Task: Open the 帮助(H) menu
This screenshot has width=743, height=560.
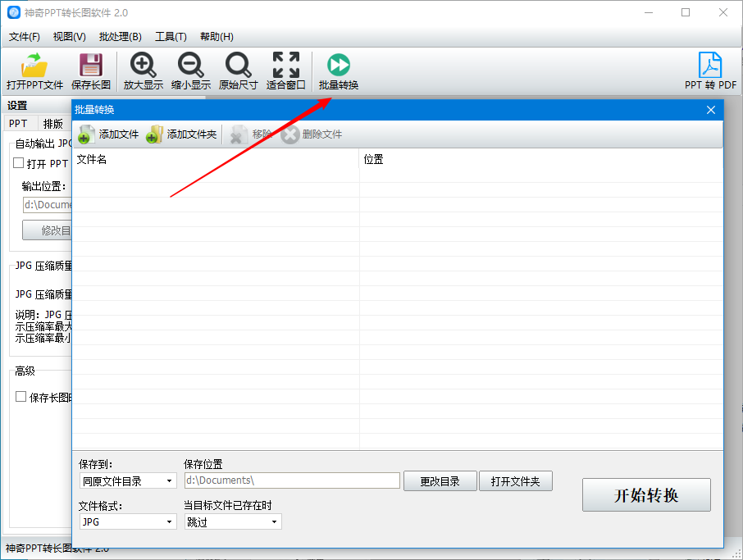Action: click(217, 36)
